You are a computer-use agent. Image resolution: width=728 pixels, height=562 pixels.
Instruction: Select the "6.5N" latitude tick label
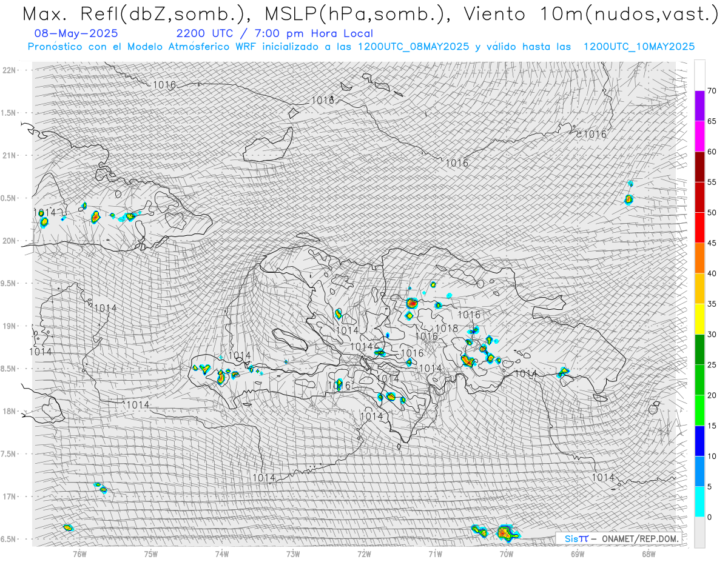[8, 539]
